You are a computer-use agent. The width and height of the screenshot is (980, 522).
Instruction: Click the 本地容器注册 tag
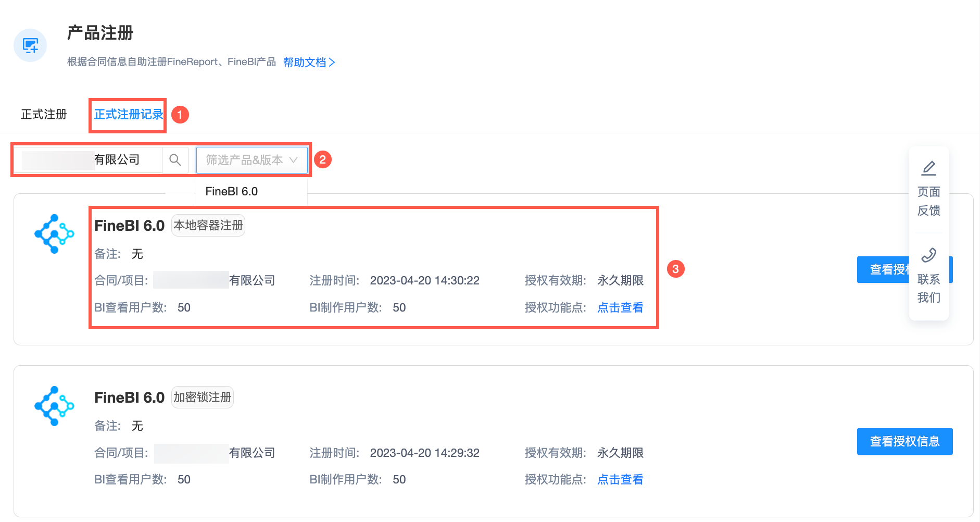(x=208, y=226)
